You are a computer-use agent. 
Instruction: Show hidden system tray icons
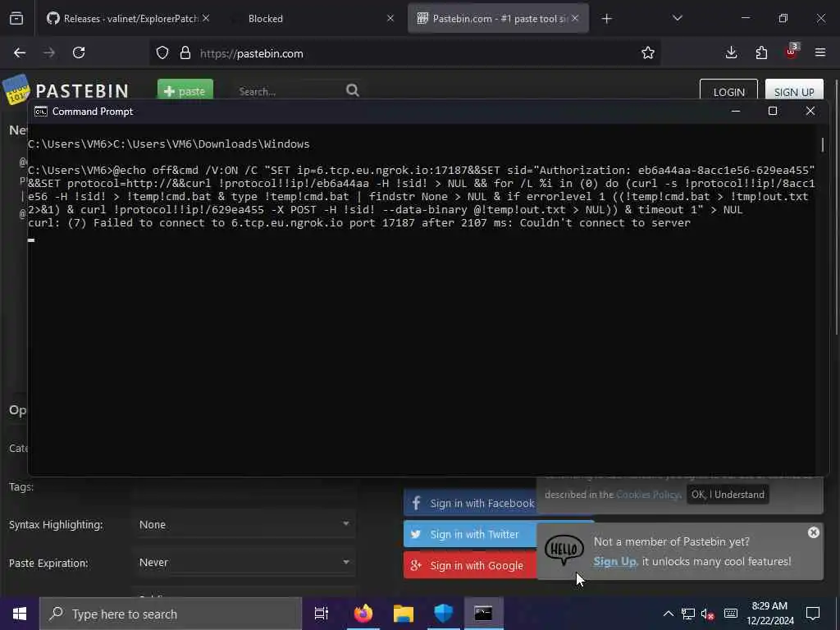pos(668,614)
